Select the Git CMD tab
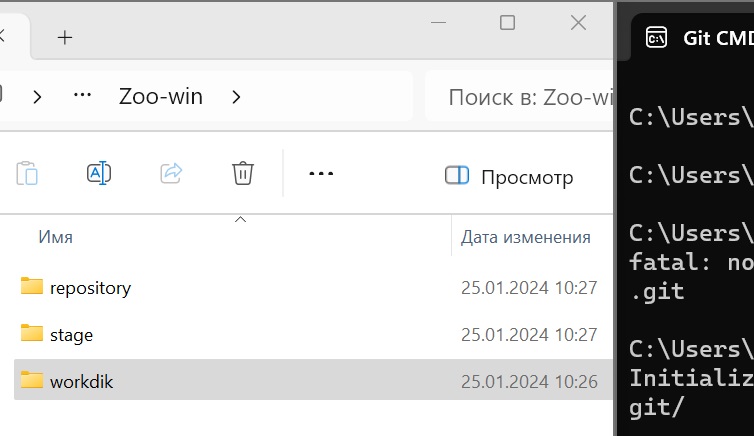 tap(692, 37)
